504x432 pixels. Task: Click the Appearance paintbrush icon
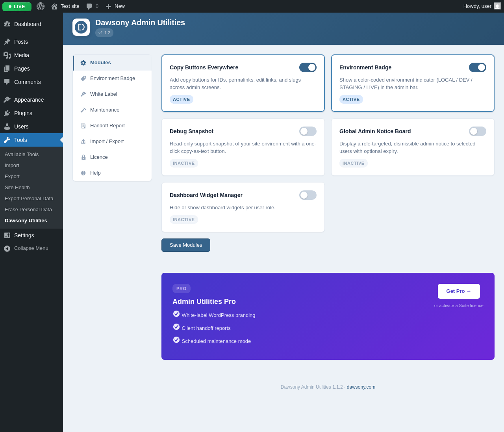[7, 100]
